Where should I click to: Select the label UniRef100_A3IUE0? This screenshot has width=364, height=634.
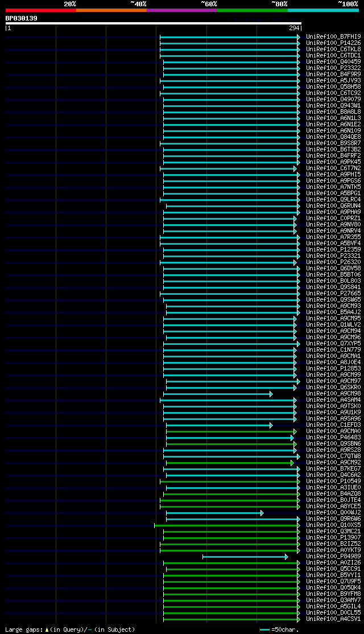pos(333,488)
